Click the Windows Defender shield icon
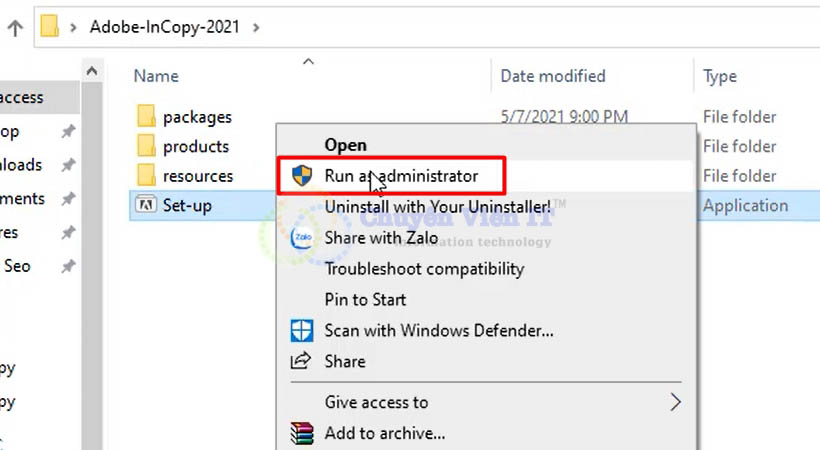The height and width of the screenshot is (450, 820). [x=301, y=330]
